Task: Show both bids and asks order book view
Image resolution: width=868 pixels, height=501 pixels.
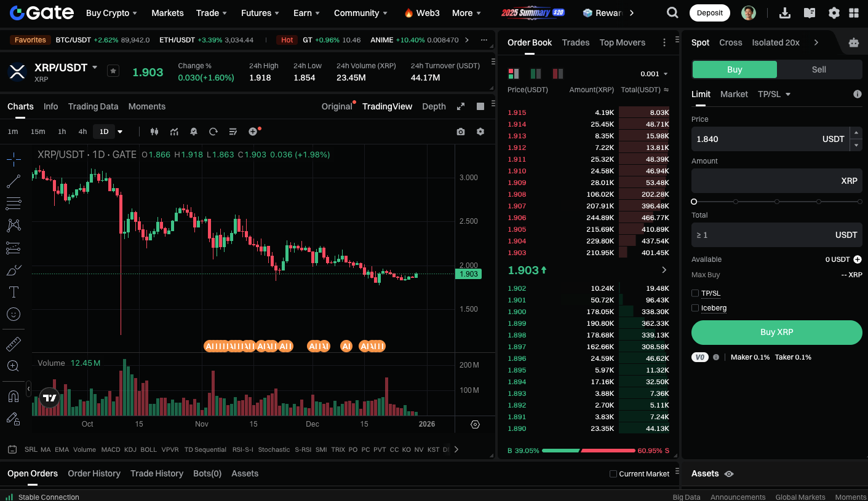Action: click(514, 74)
